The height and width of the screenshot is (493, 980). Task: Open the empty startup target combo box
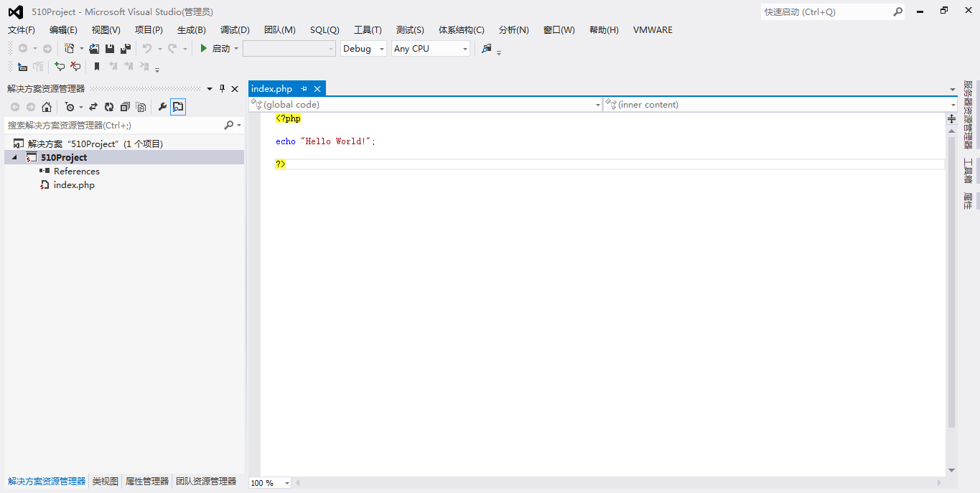tap(289, 48)
